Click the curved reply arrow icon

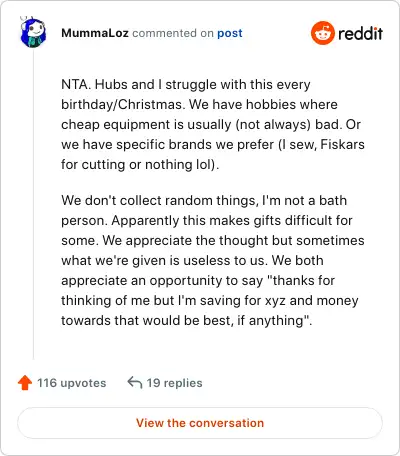[x=135, y=383]
